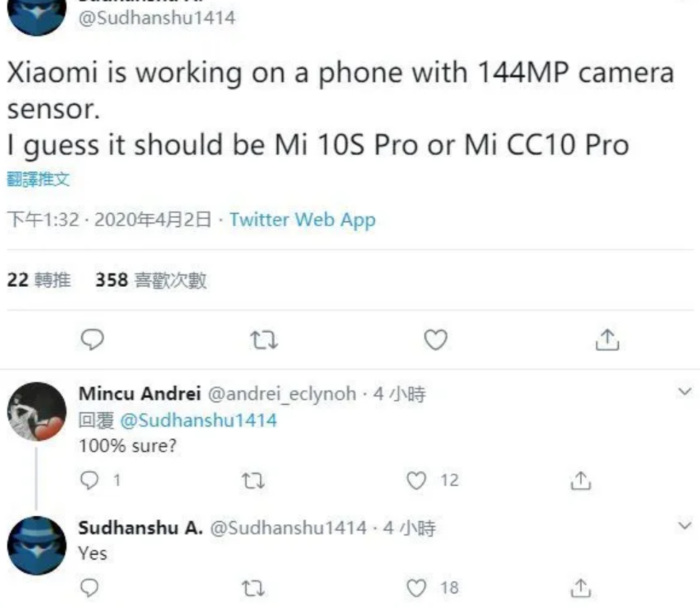700x608 pixels.
Task: View the 22 轉推 retweets list
Action: coord(39,281)
